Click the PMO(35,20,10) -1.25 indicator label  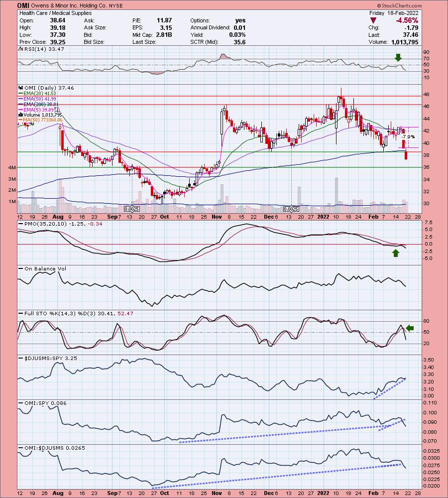tap(54, 224)
